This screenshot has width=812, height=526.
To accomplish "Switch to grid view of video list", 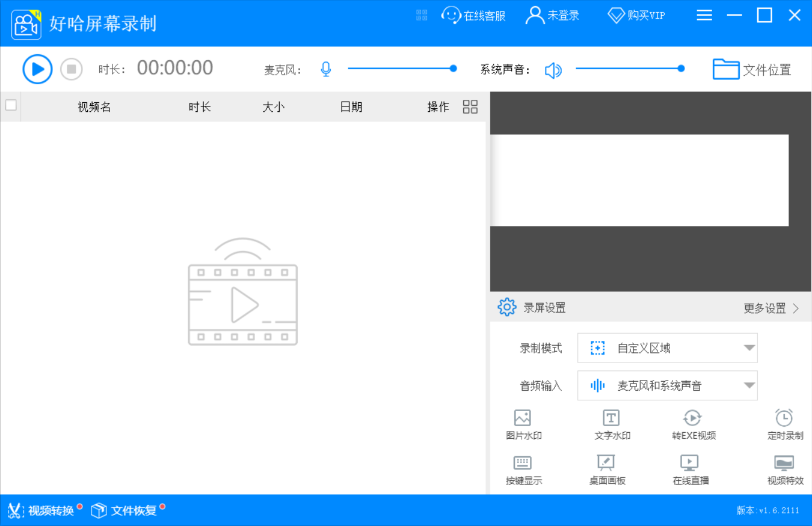I will [x=470, y=106].
